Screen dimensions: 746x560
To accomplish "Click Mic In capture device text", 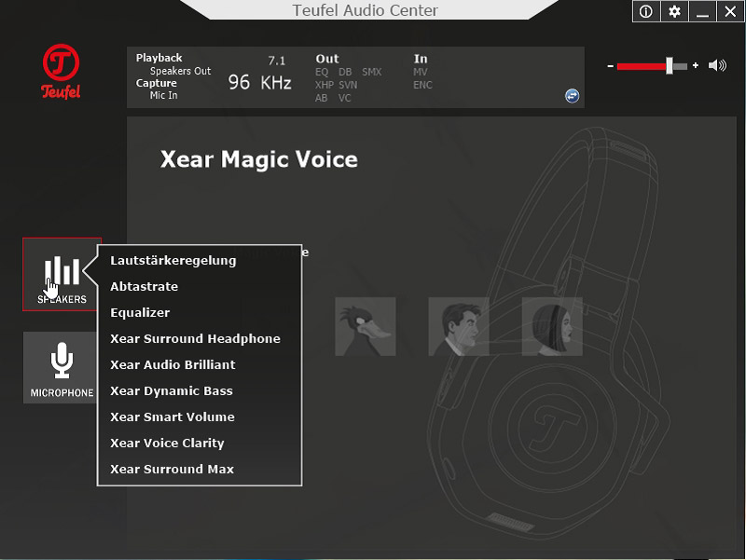I will 164,96.
